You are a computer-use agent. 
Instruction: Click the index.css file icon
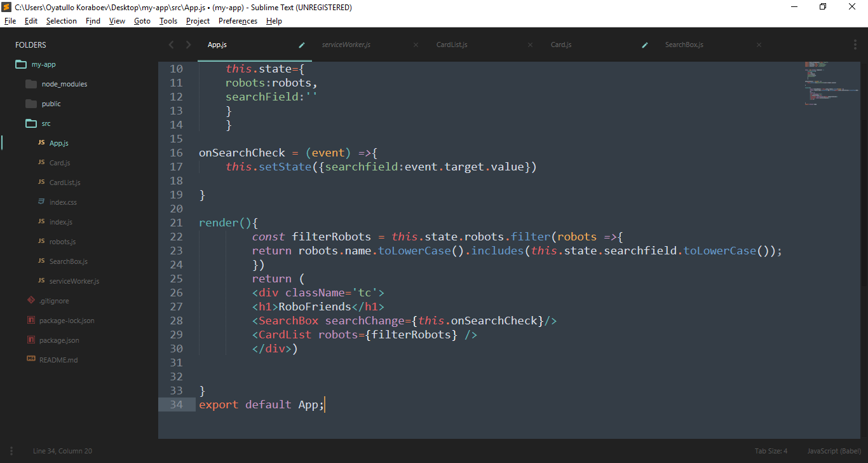click(41, 202)
